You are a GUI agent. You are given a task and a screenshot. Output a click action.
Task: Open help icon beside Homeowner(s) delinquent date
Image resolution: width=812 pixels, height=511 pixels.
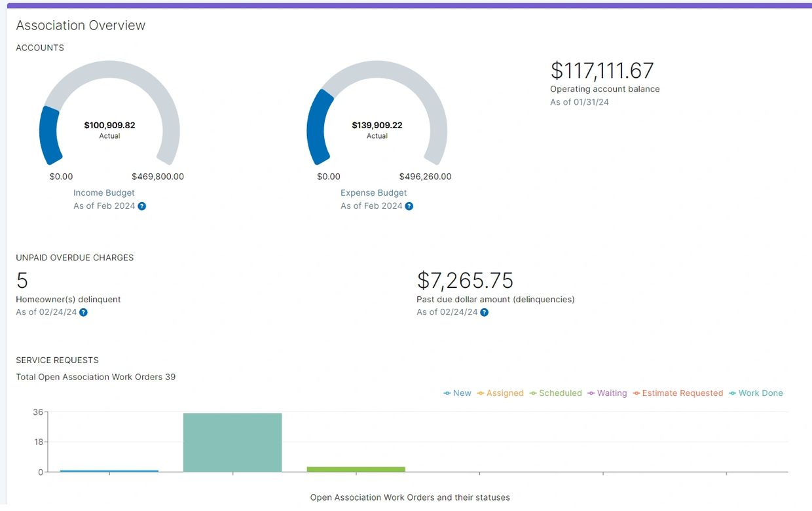point(83,312)
